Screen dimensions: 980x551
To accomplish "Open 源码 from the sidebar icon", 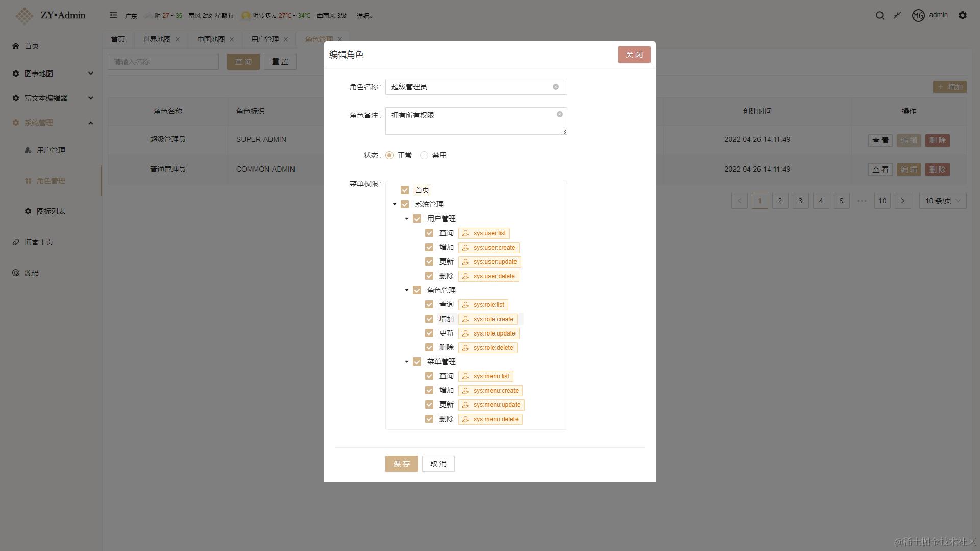I will coord(15,272).
